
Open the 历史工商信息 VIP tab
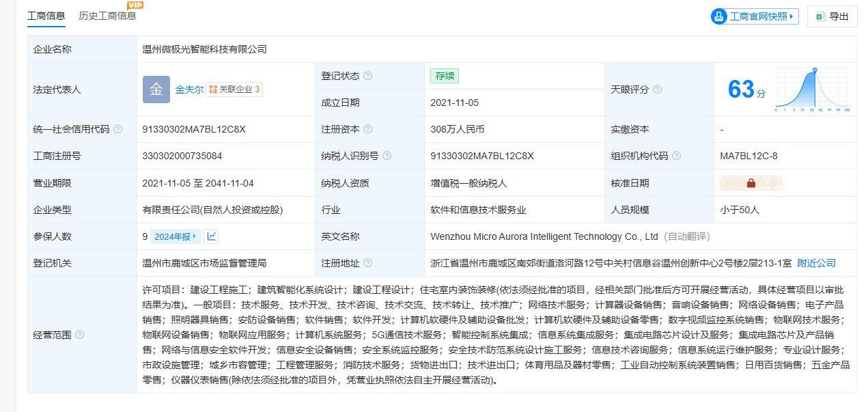pyautogui.click(x=107, y=16)
